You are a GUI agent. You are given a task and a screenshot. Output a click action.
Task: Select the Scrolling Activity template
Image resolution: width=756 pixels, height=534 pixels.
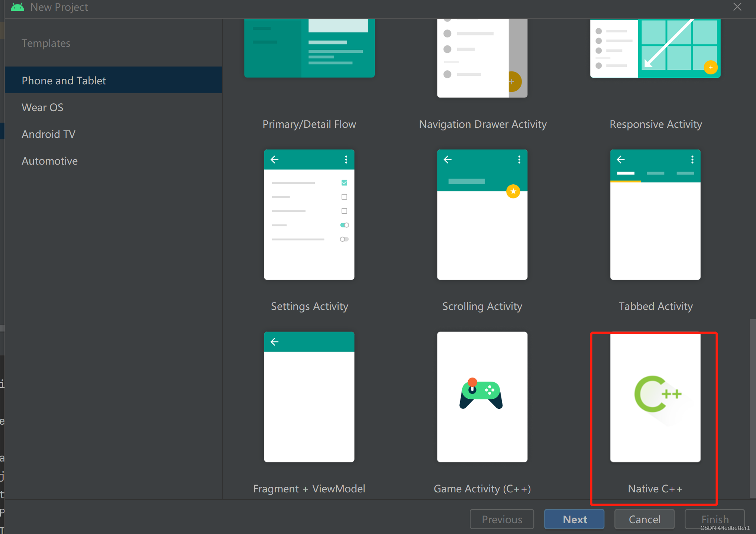coord(482,214)
